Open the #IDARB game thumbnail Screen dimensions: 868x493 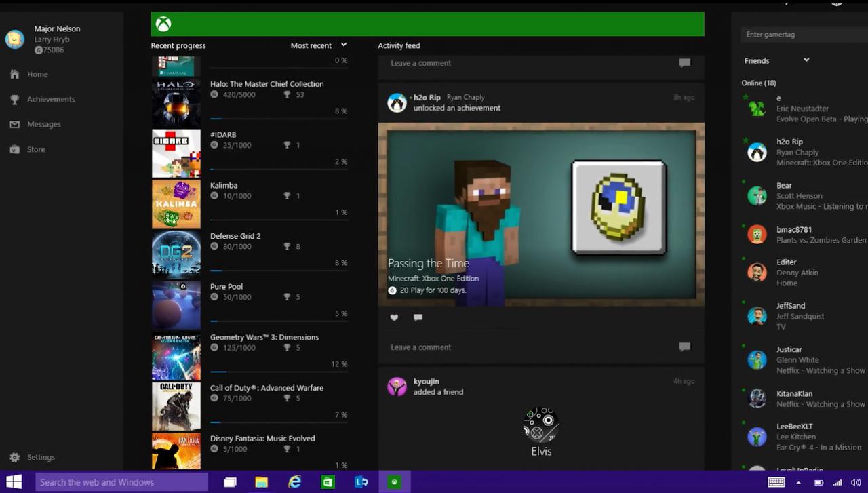pos(176,154)
